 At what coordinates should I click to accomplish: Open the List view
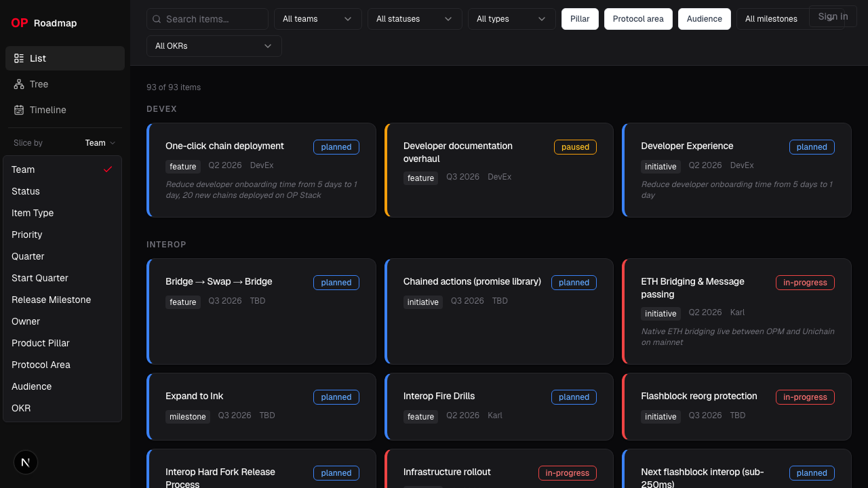[65, 58]
